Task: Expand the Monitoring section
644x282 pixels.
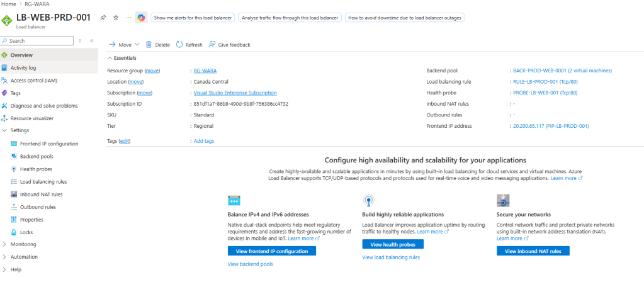Action: coord(5,244)
